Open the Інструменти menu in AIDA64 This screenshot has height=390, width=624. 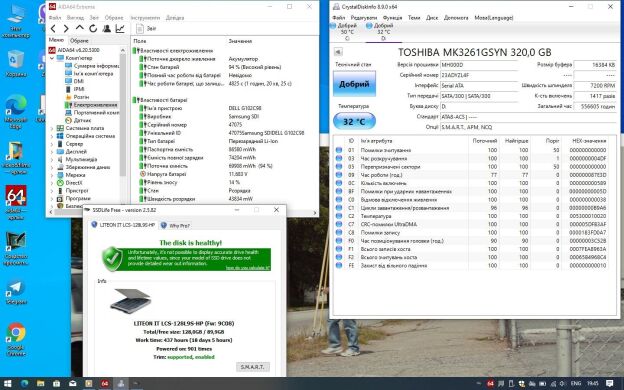pyautogui.click(x=145, y=18)
